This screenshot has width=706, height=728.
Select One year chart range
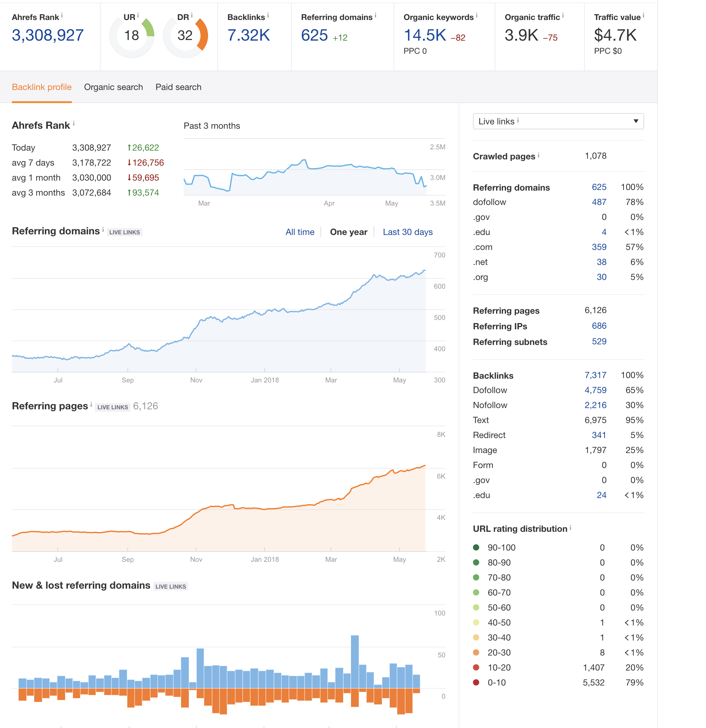[348, 232]
